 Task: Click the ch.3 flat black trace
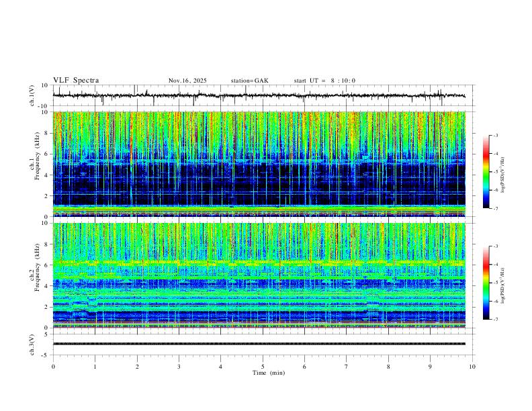[259, 344]
